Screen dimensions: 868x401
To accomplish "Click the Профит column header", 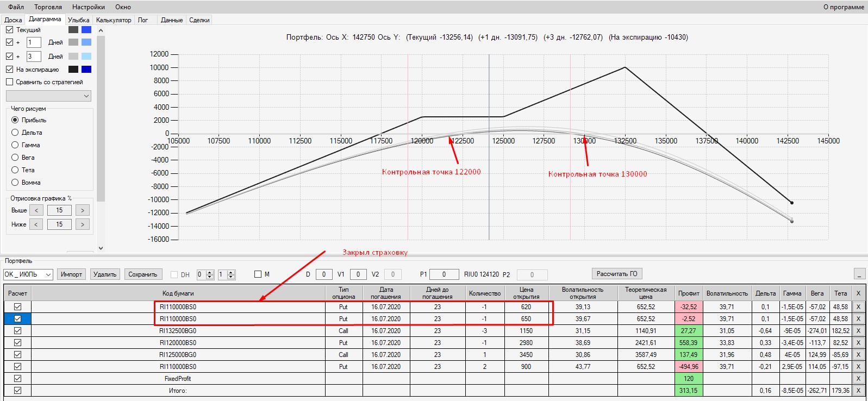I will 689,293.
